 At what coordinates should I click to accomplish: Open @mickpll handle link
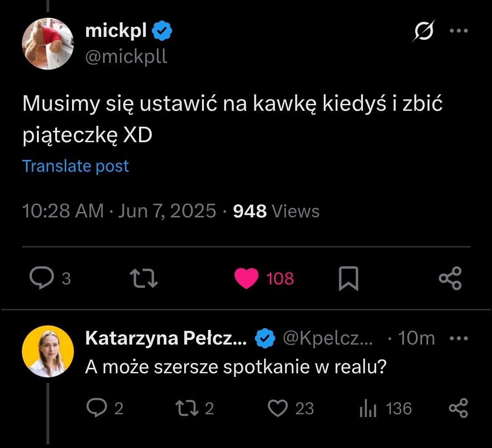(126, 57)
